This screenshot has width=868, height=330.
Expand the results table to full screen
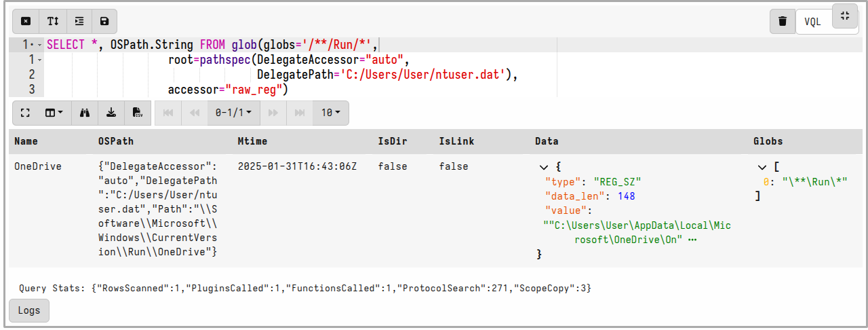point(26,113)
